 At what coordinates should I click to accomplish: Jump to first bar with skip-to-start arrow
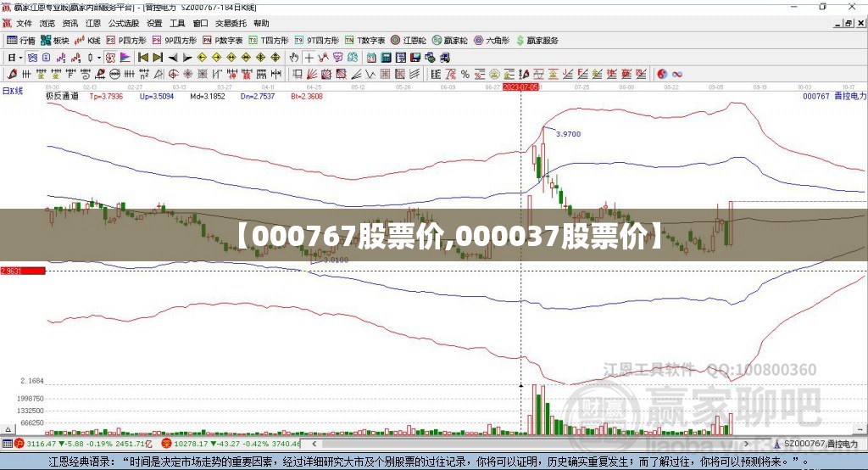(142, 58)
